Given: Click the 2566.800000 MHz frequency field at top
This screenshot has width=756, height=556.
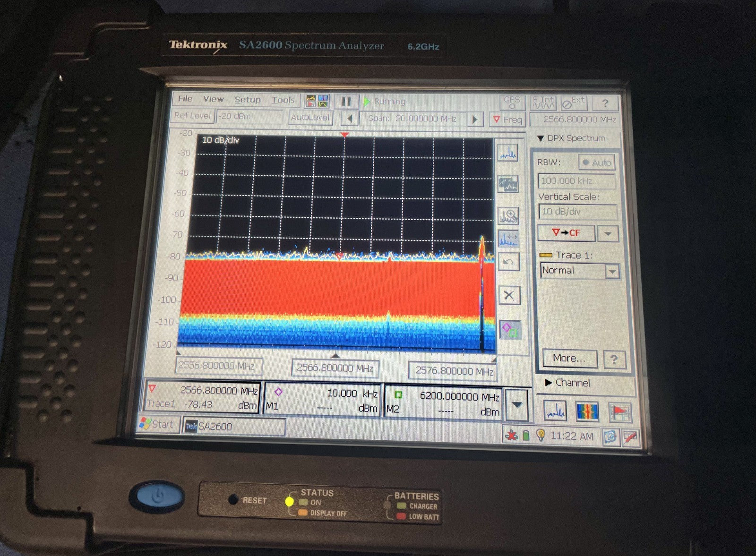Looking at the screenshot, I should (575, 120).
